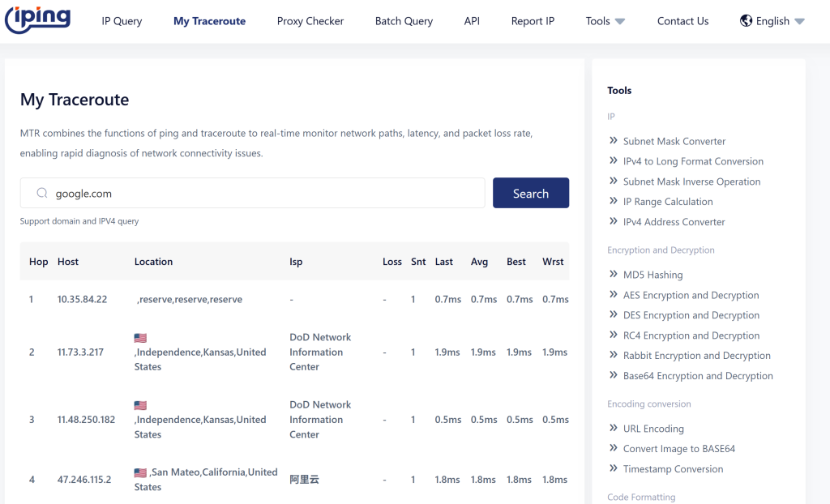Open the Timestamp Conversion link
This screenshot has height=504, width=830.
click(673, 469)
